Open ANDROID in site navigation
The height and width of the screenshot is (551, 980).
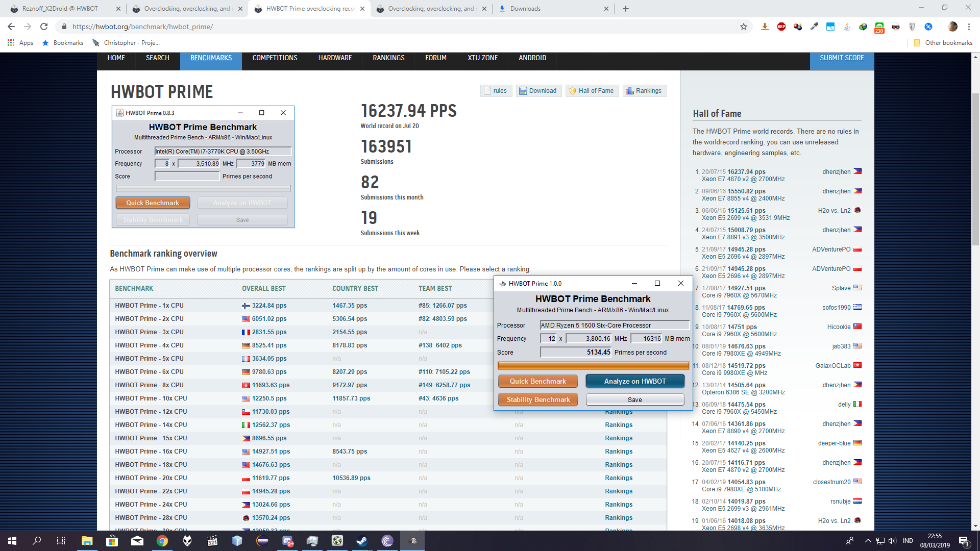tap(532, 58)
